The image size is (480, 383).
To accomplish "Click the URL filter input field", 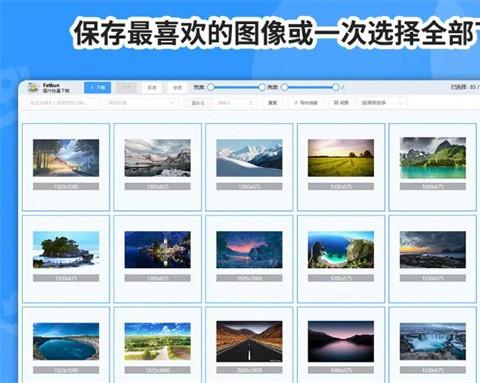I will [x=61, y=103].
